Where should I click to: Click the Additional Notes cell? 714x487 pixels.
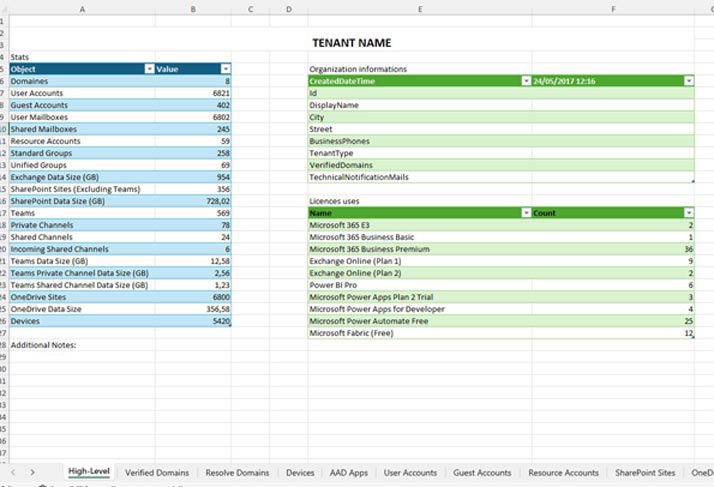click(x=82, y=345)
